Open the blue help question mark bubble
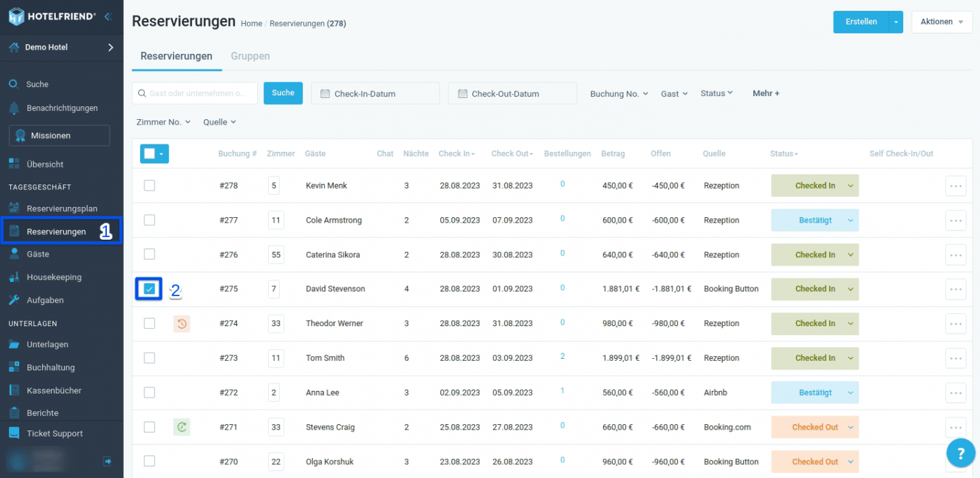The width and height of the screenshot is (980, 478). click(960, 453)
